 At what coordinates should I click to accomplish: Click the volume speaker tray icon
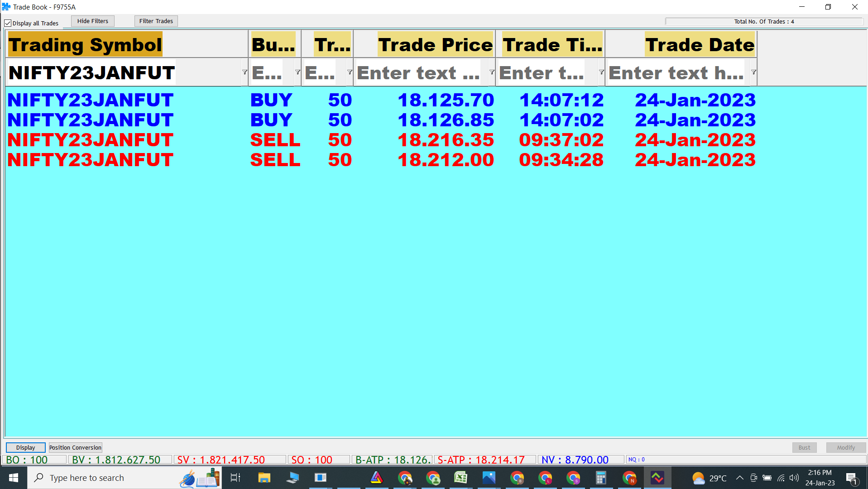pyautogui.click(x=794, y=478)
